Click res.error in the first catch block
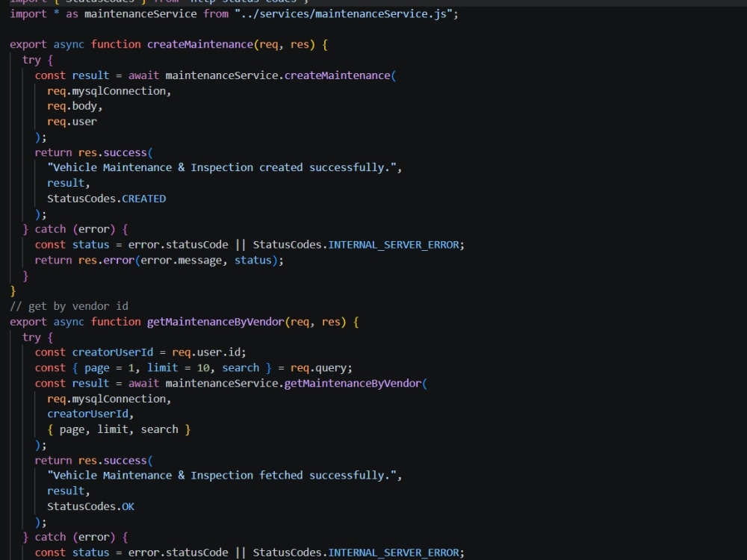Image resolution: width=747 pixels, height=560 pixels. [107, 260]
